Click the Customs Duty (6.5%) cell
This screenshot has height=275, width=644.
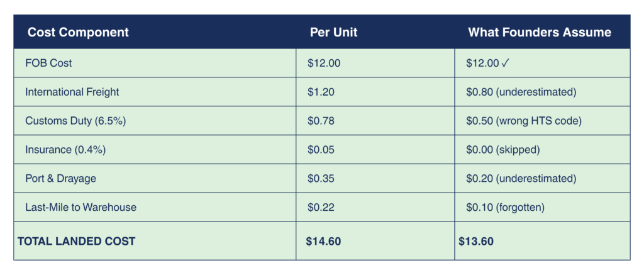(x=75, y=121)
